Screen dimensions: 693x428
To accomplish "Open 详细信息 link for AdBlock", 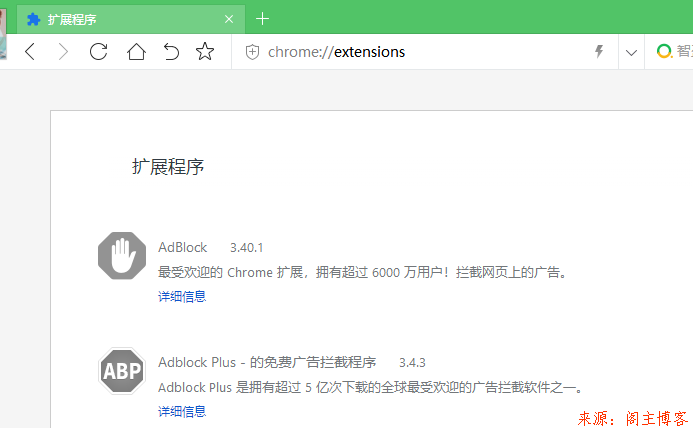I will click(x=182, y=296).
